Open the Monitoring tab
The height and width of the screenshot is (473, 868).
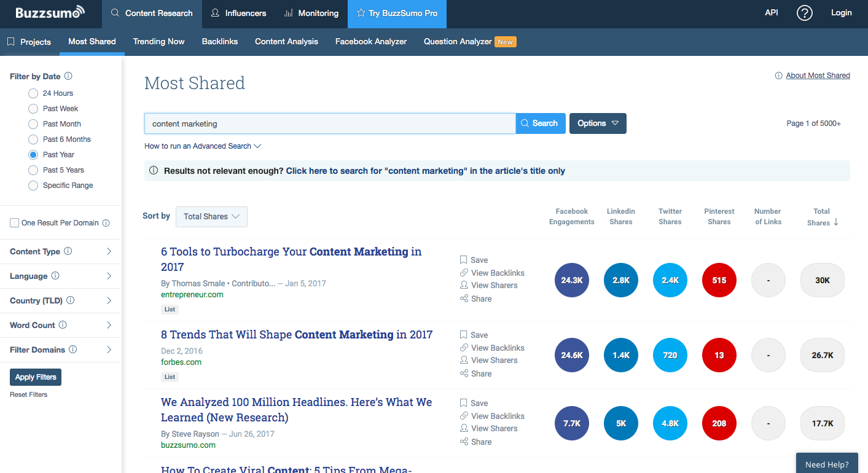point(311,14)
